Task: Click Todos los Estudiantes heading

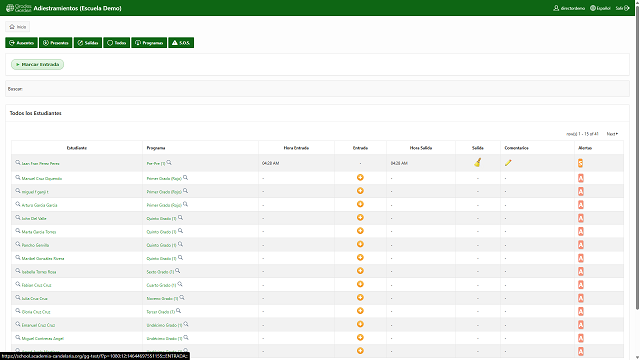Action: point(36,113)
